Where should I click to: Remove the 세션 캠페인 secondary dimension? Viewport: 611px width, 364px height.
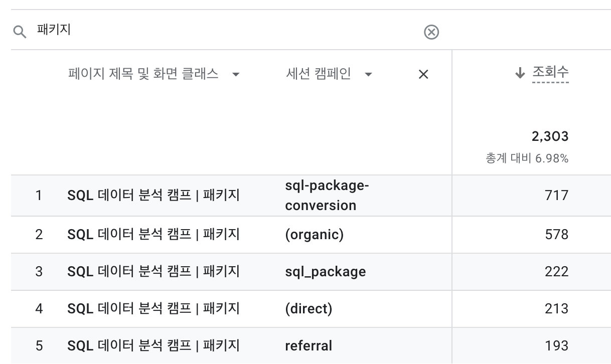(423, 75)
